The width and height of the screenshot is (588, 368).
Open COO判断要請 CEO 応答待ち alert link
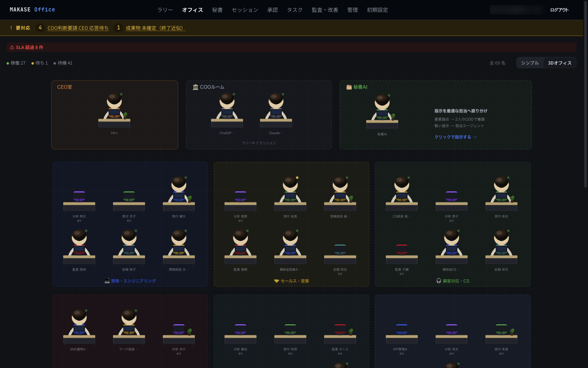78,28
